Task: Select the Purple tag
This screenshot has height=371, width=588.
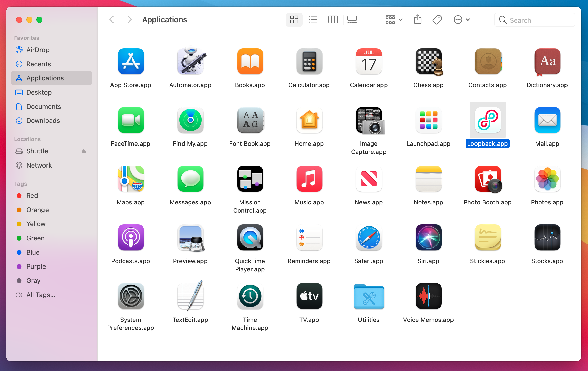Action: tap(52, 266)
